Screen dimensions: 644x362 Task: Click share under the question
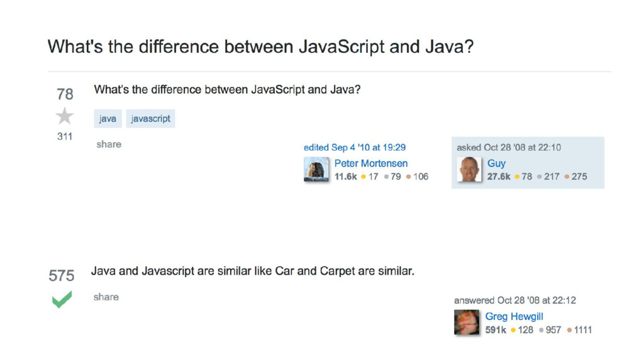(x=109, y=144)
